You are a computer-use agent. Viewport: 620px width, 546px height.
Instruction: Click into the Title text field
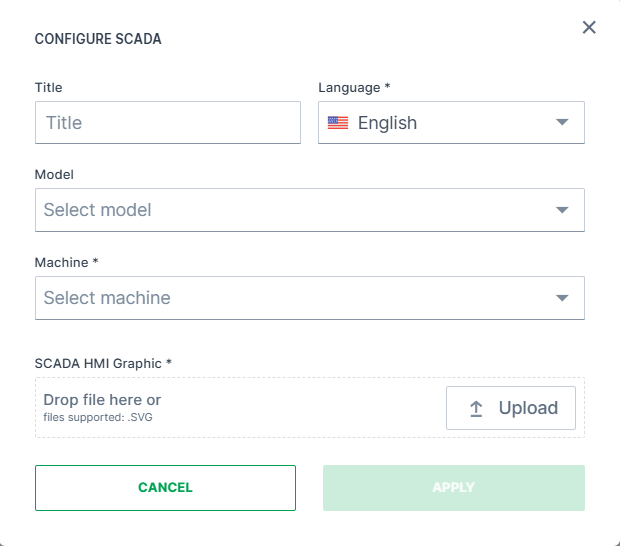point(167,123)
